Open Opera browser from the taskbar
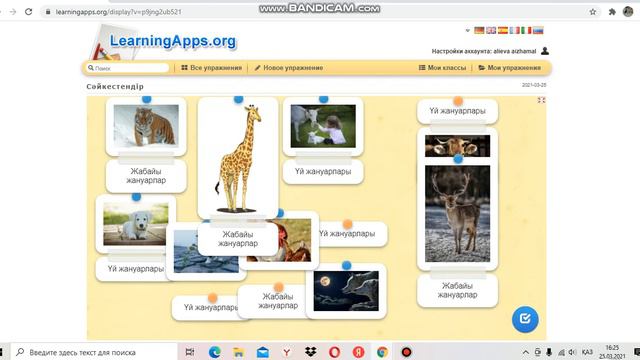Viewport: 640px width, 360px height. [x=334, y=352]
